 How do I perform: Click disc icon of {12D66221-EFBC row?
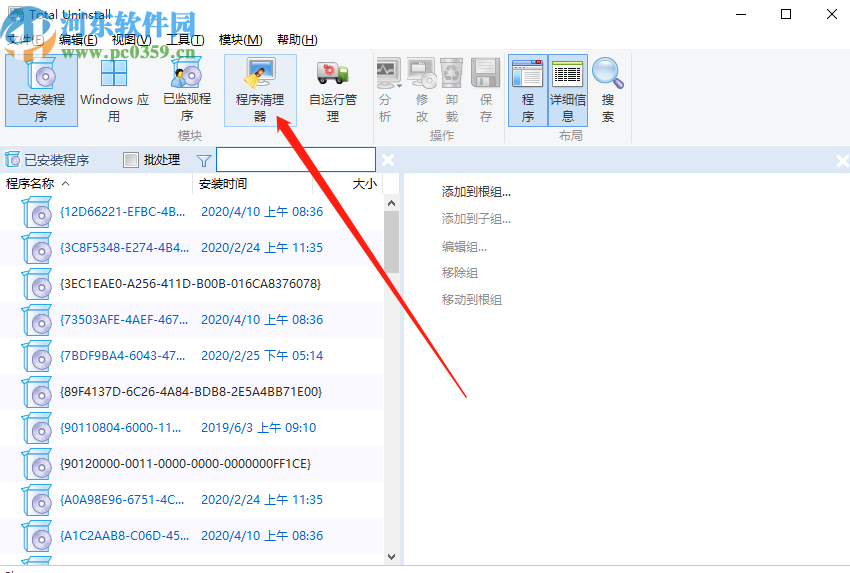(37, 212)
